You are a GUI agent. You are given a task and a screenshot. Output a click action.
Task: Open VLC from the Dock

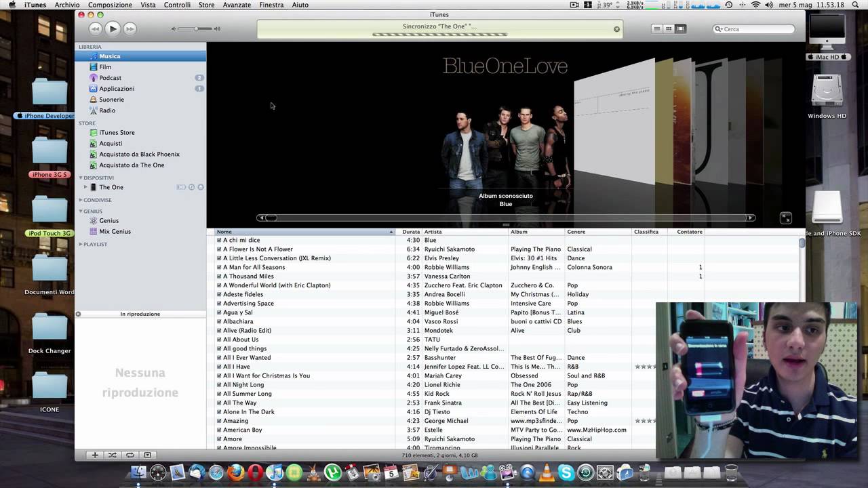(547, 472)
